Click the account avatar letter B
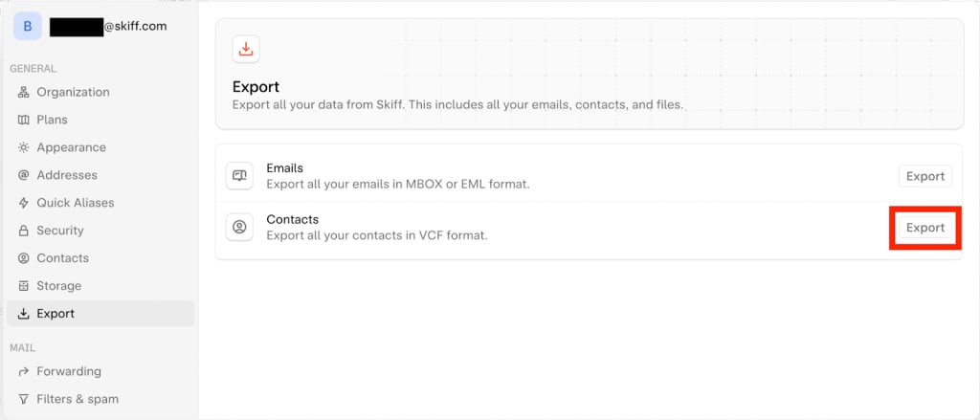980x420 pixels. pos(26,26)
